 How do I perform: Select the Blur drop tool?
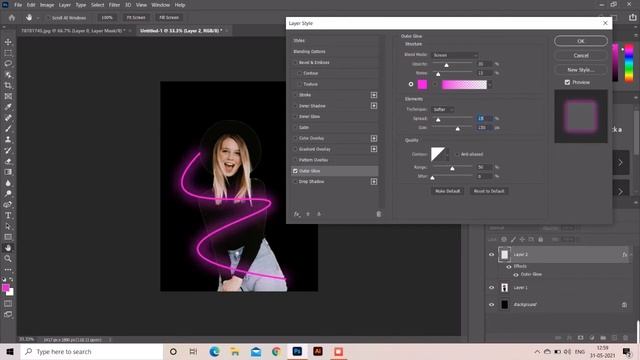(8, 183)
